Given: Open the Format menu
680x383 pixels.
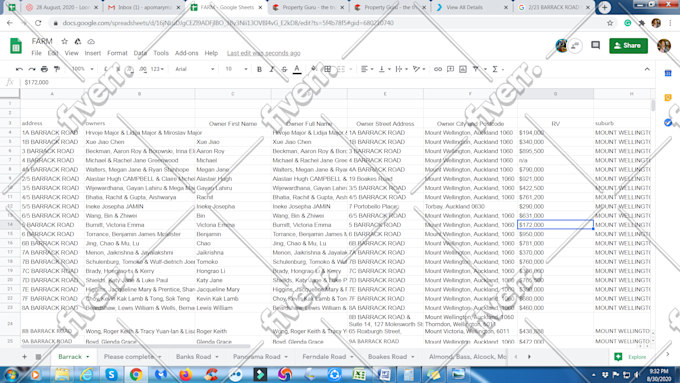Looking at the screenshot, I should [117, 53].
